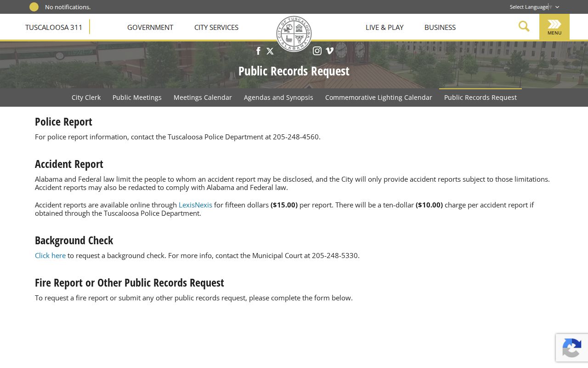
Task: Open the Government menu
Action: 150,28
